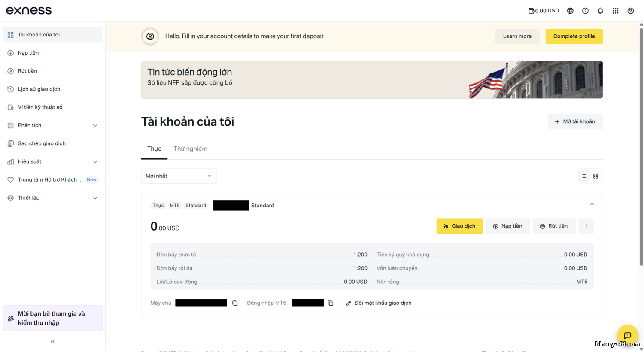Click the page vertical scrollbar
The width and height of the screenshot is (644, 352).
pos(641,146)
